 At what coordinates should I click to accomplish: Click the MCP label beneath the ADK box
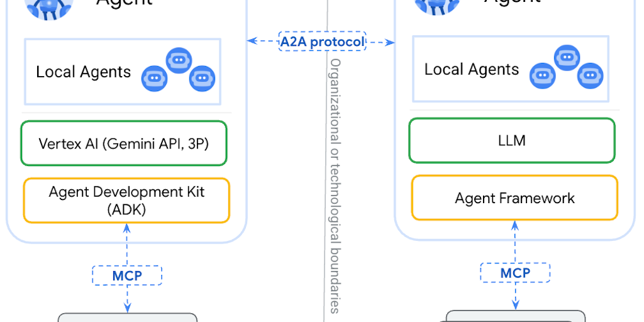tap(127, 275)
